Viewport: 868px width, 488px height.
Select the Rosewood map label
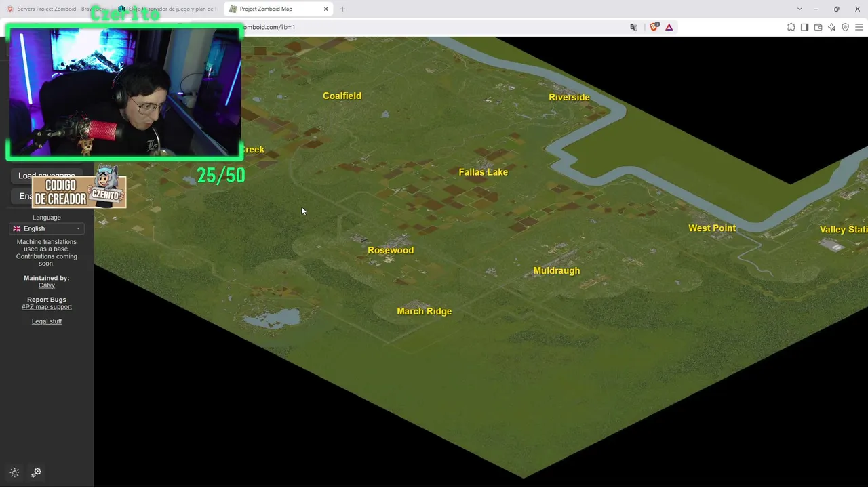pyautogui.click(x=391, y=250)
